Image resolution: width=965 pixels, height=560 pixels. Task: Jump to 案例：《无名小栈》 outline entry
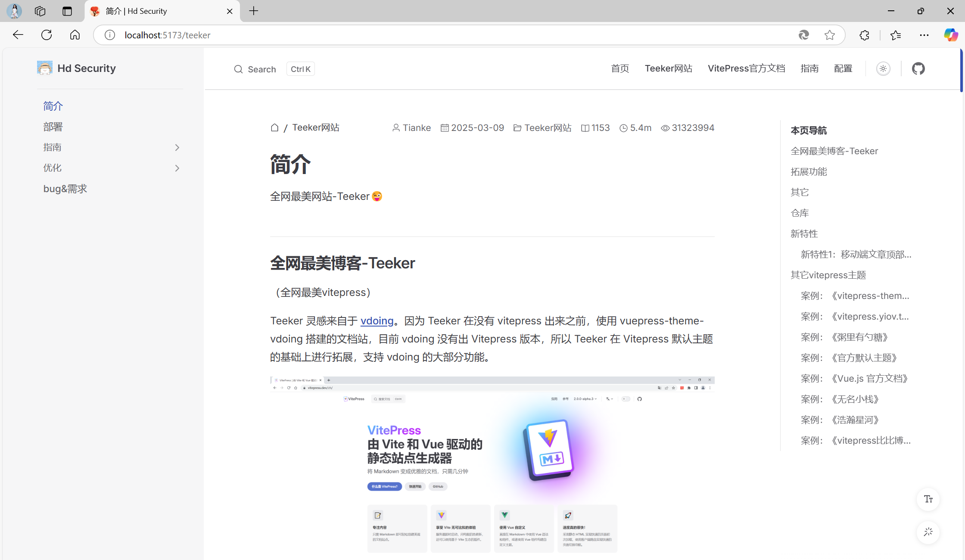click(x=840, y=399)
